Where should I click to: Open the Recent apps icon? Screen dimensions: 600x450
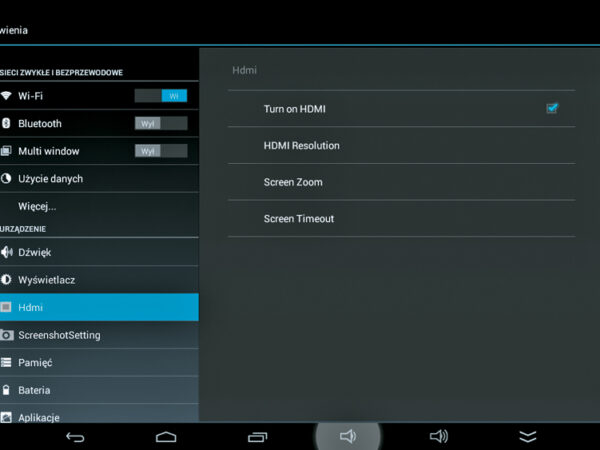pos(257,437)
